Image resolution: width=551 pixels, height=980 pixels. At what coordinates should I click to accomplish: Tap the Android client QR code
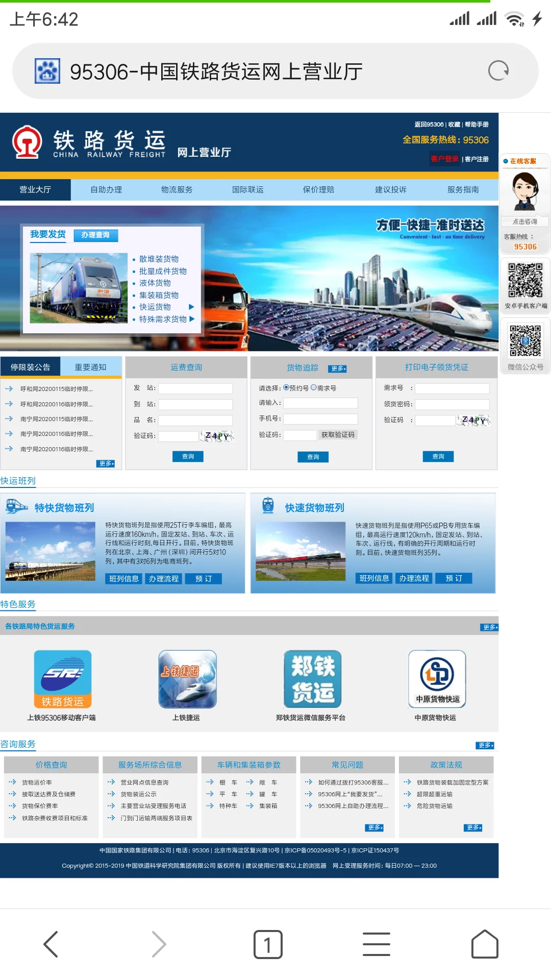pos(525,280)
